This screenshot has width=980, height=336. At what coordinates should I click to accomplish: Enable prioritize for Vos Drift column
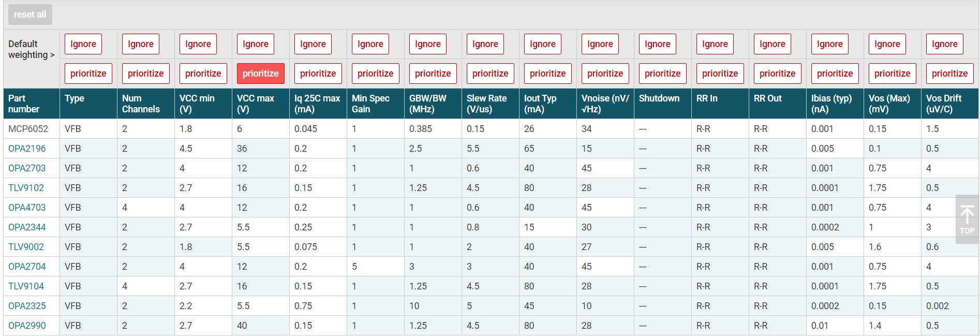949,74
